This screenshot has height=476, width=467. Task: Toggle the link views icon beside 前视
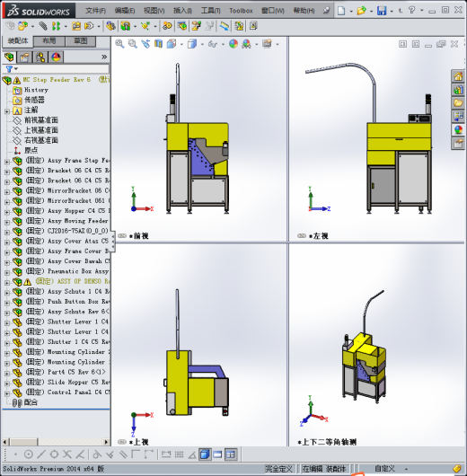122,236
